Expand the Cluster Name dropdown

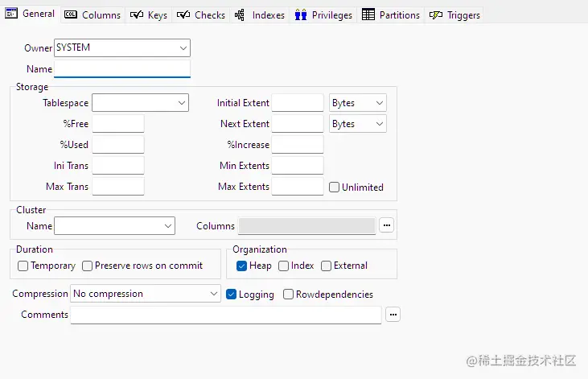tap(115, 226)
